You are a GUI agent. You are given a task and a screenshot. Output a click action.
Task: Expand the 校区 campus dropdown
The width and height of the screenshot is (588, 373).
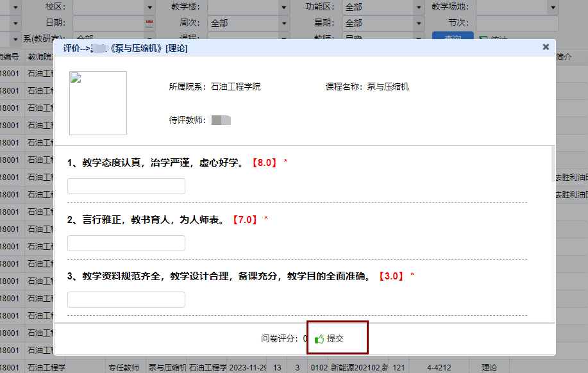150,8
